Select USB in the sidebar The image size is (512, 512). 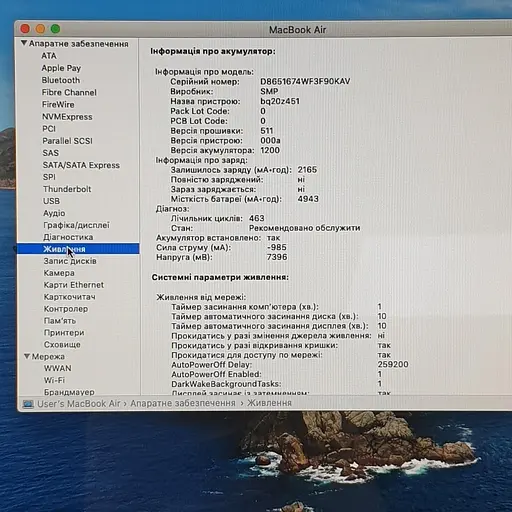(x=51, y=201)
